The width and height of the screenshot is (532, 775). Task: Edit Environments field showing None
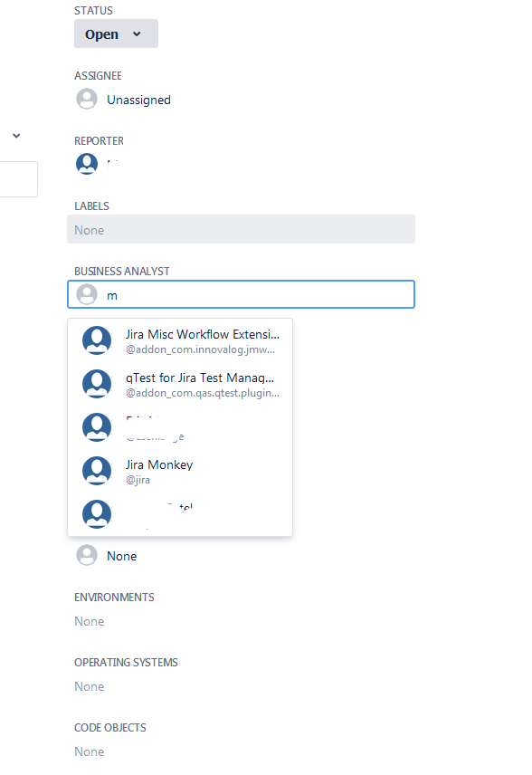coord(90,621)
